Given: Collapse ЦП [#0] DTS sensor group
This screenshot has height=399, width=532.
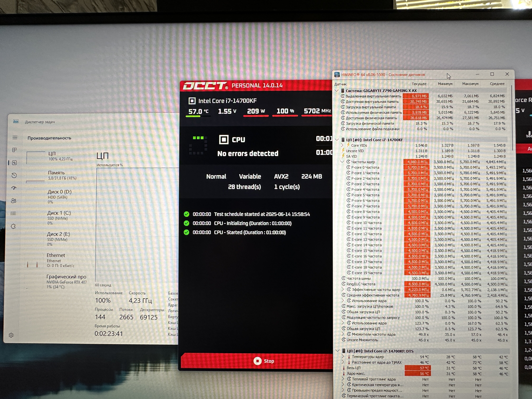Looking at the screenshot, I should tap(337, 351).
